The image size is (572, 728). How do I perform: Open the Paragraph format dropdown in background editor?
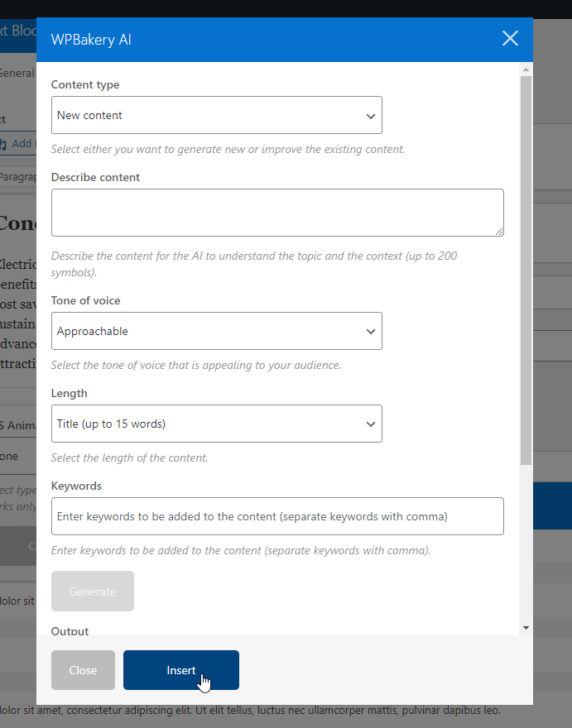coord(18,177)
